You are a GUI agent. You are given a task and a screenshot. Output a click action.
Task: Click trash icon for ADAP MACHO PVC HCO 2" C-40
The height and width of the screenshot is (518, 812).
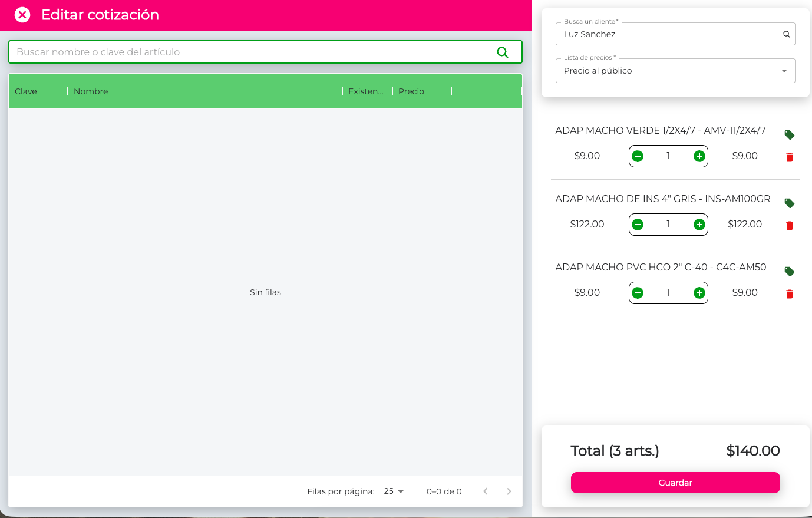click(789, 293)
